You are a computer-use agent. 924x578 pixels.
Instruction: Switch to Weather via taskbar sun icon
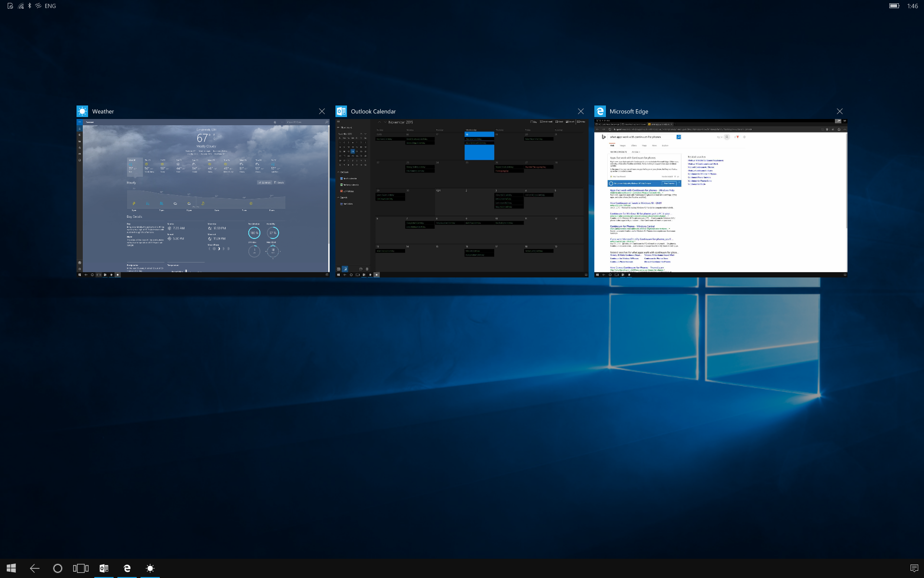(x=150, y=568)
